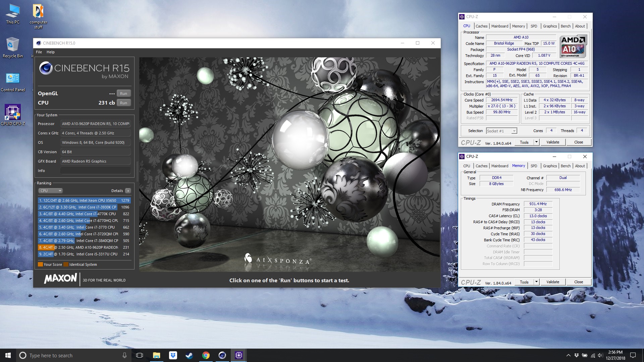This screenshot has width=644, height=362.
Task: Click the Cinebench title bar app icon
Action: click(39, 43)
